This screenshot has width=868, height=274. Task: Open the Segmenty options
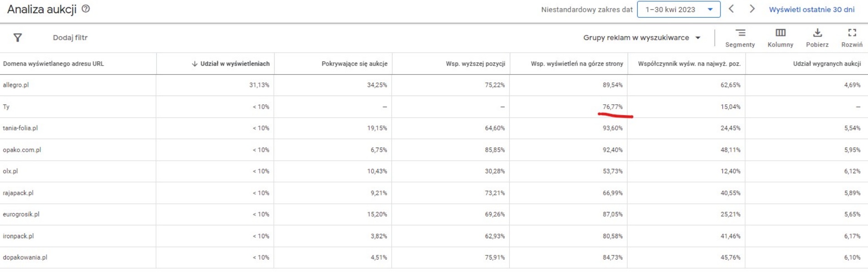[x=740, y=38]
